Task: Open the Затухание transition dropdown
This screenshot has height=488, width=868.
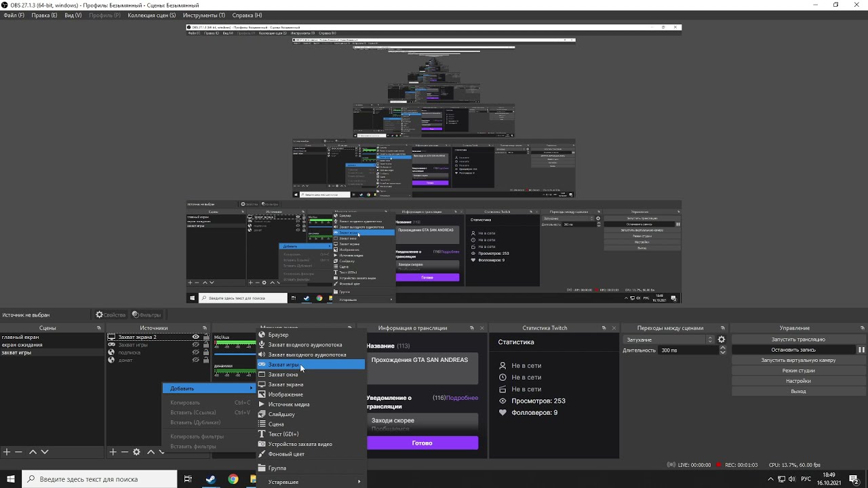Action: click(x=669, y=340)
